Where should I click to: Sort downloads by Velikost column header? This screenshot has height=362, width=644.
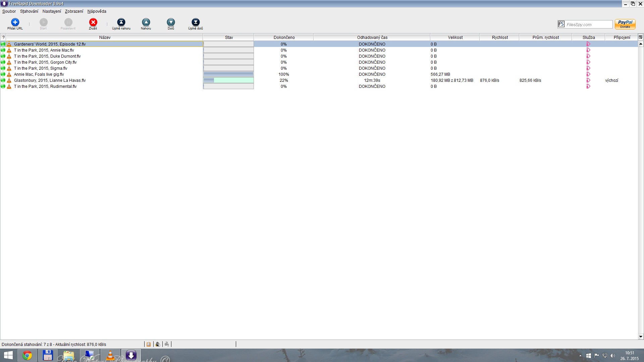pos(455,38)
